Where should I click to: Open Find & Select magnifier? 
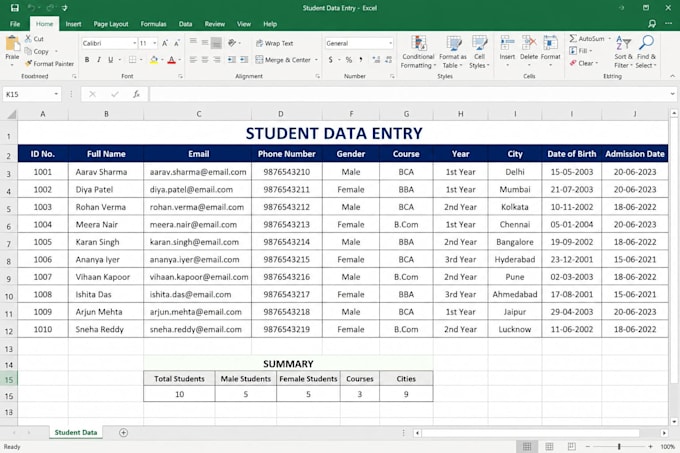pos(646,52)
